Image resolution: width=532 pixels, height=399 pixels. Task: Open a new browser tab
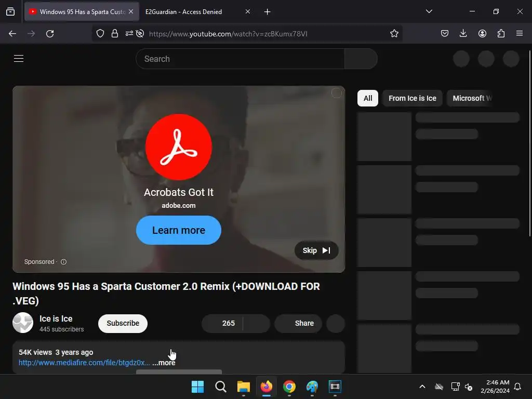pyautogui.click(x=268, y=12)
